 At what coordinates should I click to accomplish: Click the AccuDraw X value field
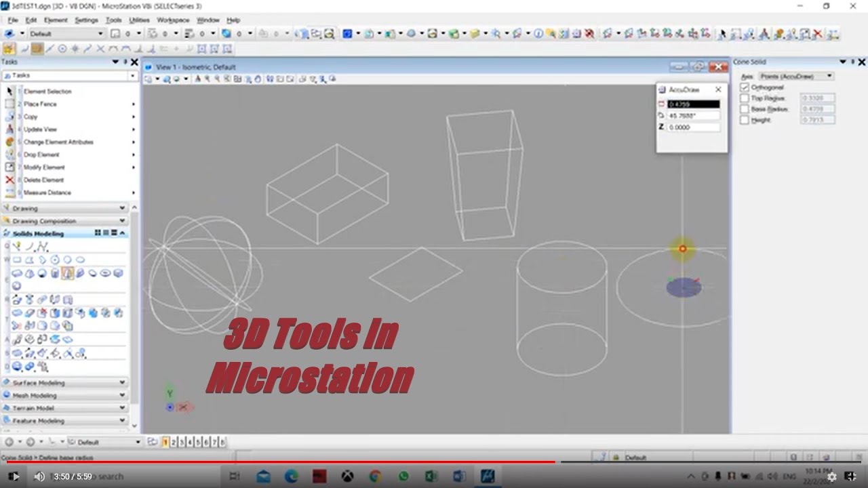point(693,104)
